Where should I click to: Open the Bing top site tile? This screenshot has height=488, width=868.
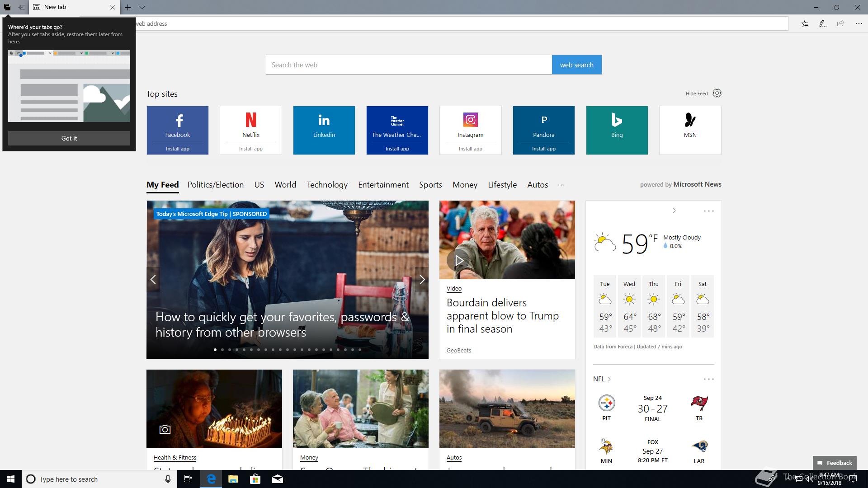point(617,130)
